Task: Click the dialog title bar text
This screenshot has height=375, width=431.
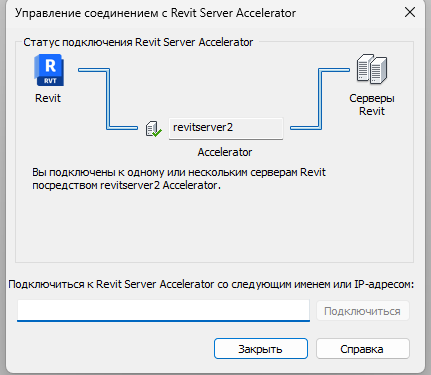Action: click(155, 13)
